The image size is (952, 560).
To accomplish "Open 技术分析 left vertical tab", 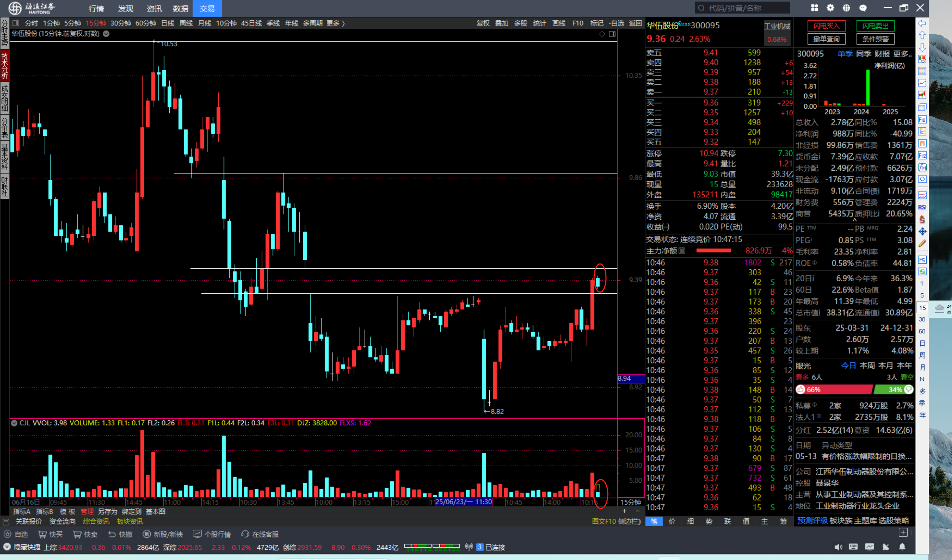I will (4, 65).
